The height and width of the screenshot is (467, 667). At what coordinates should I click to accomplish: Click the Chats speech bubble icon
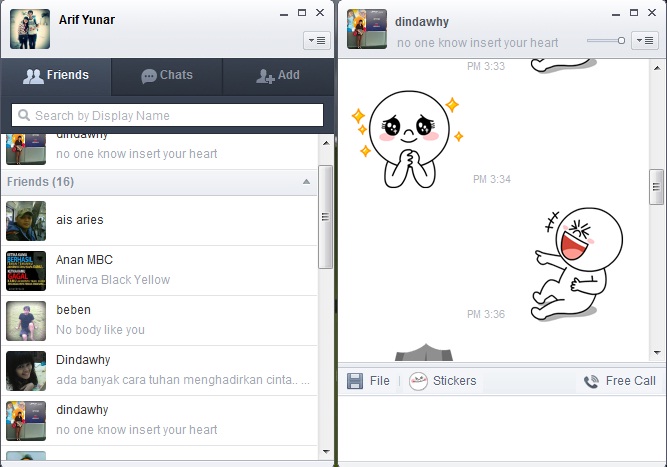[149, 76]
